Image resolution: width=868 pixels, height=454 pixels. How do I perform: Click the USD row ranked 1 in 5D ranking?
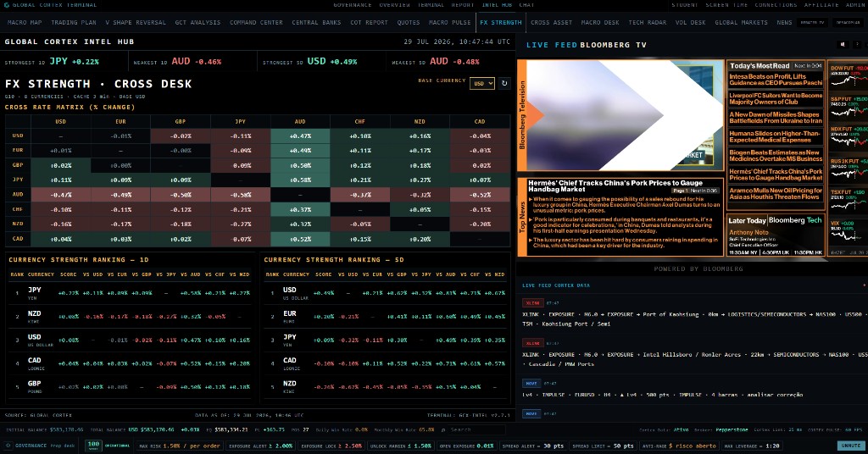click(386, 293)
